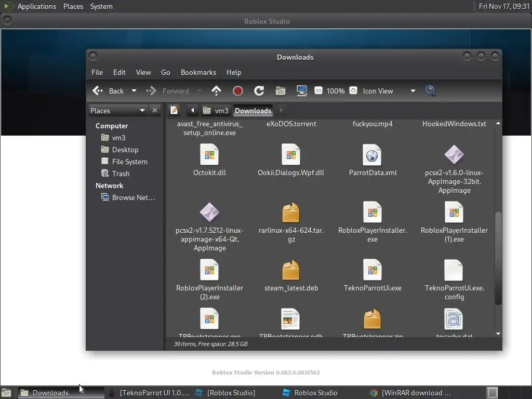
Task: Zoom out with the minus icon
Action: 318,90
